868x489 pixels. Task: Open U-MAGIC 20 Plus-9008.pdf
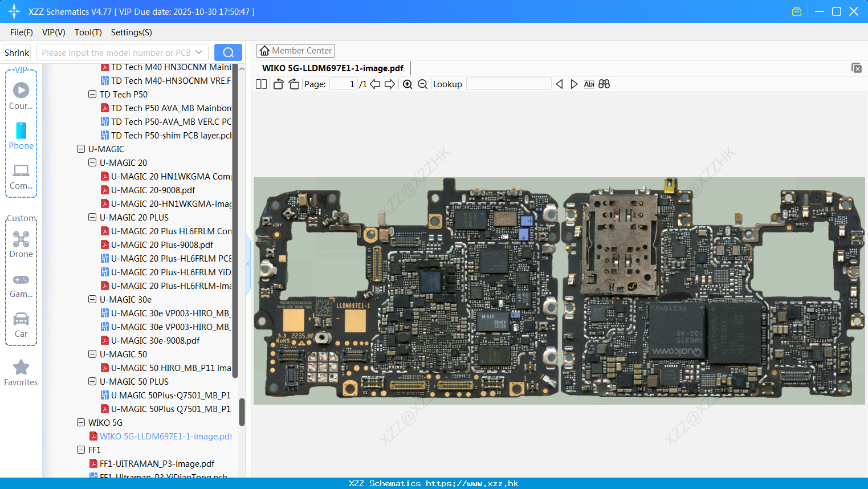click(157, 245)
